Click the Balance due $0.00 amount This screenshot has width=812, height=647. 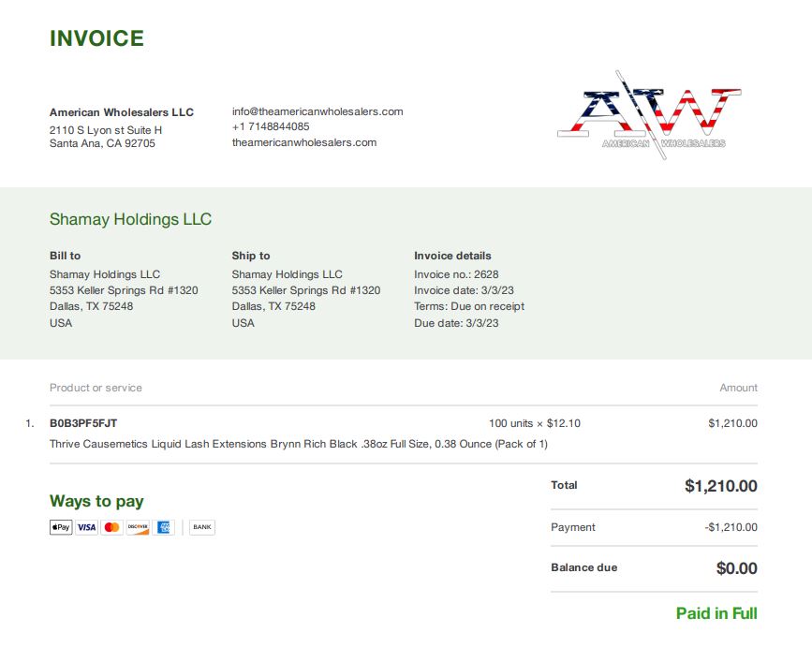coord(736,568)
